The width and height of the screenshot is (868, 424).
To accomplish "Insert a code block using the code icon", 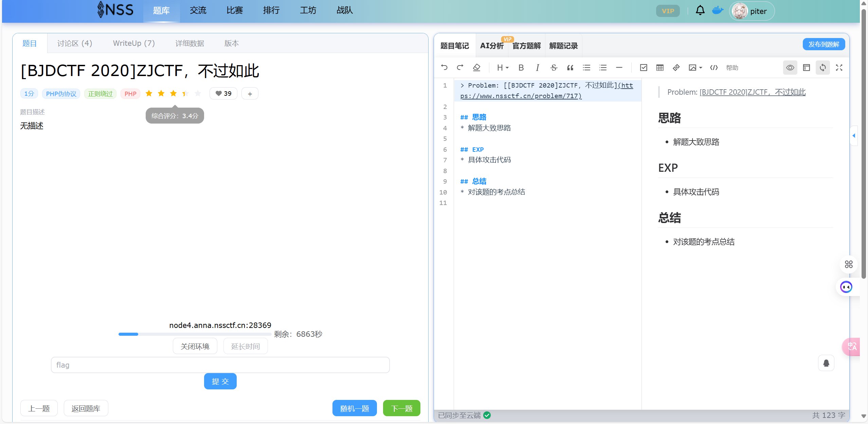I will pos(714,68).
